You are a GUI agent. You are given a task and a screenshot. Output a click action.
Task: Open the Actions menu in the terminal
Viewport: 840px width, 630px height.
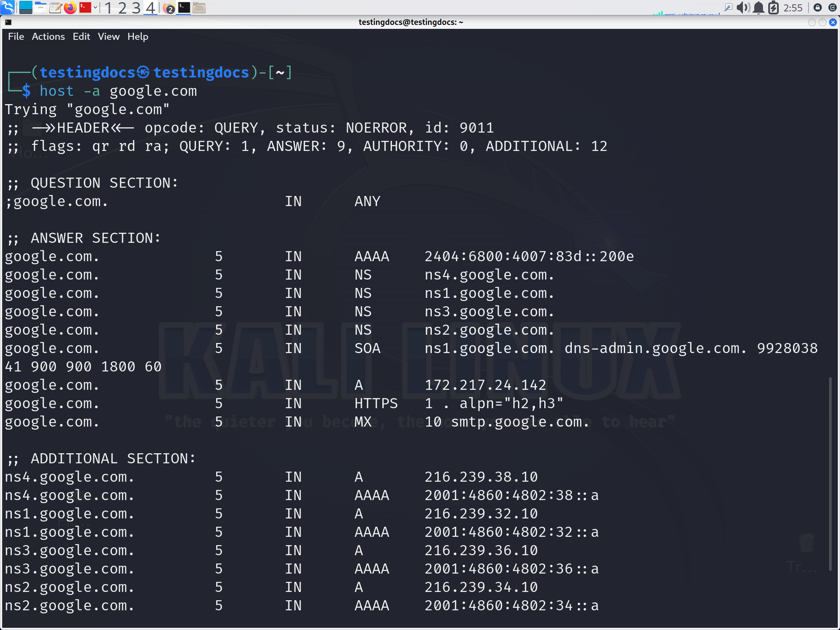pos(48,36)
